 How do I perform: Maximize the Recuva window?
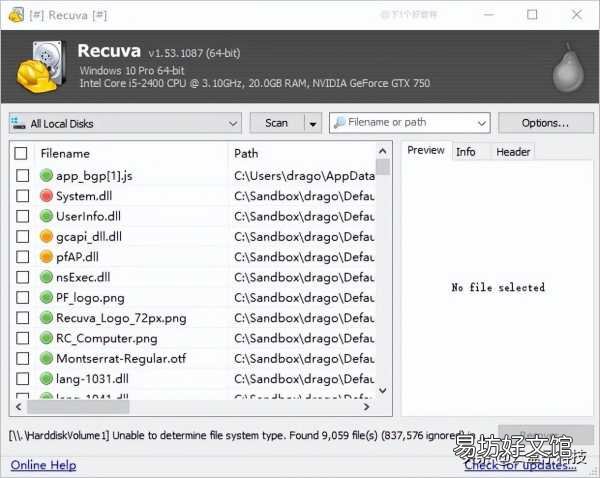(x=532, y=15)
